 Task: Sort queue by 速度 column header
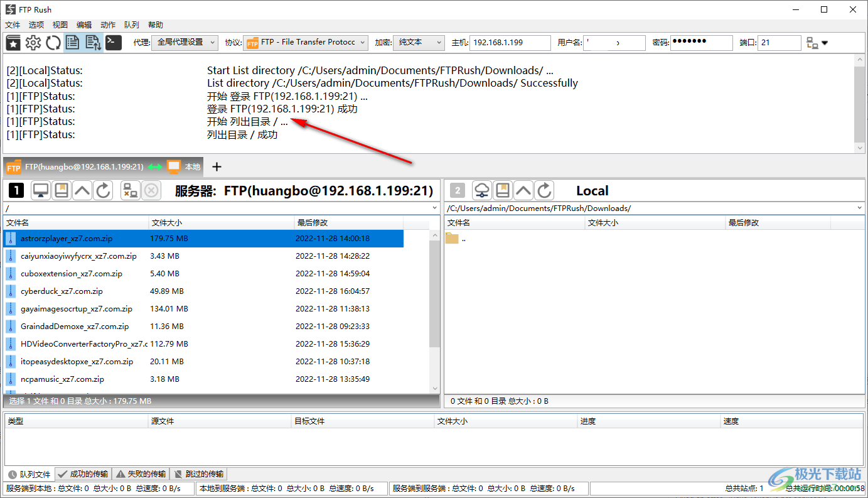coord(792,421)
